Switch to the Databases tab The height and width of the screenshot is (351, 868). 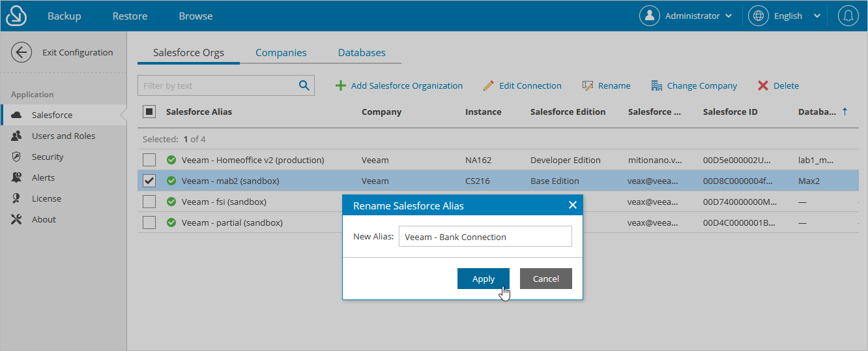point(362,52)
